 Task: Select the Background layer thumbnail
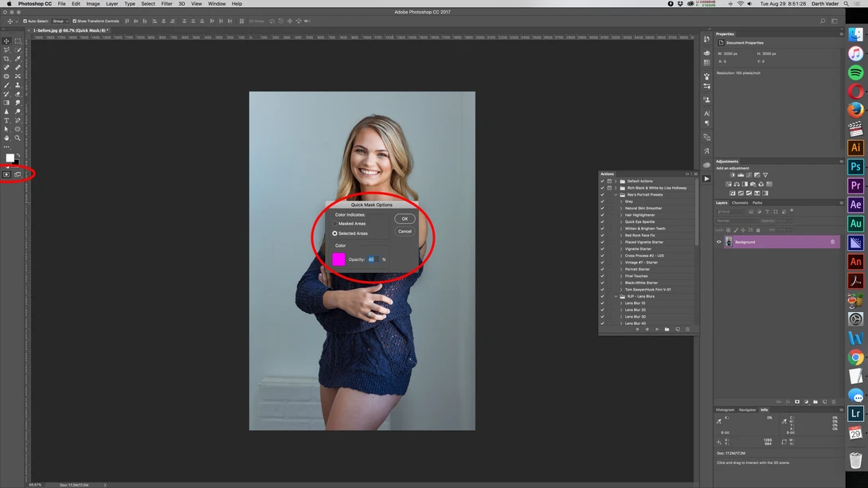tap(729, 242)
